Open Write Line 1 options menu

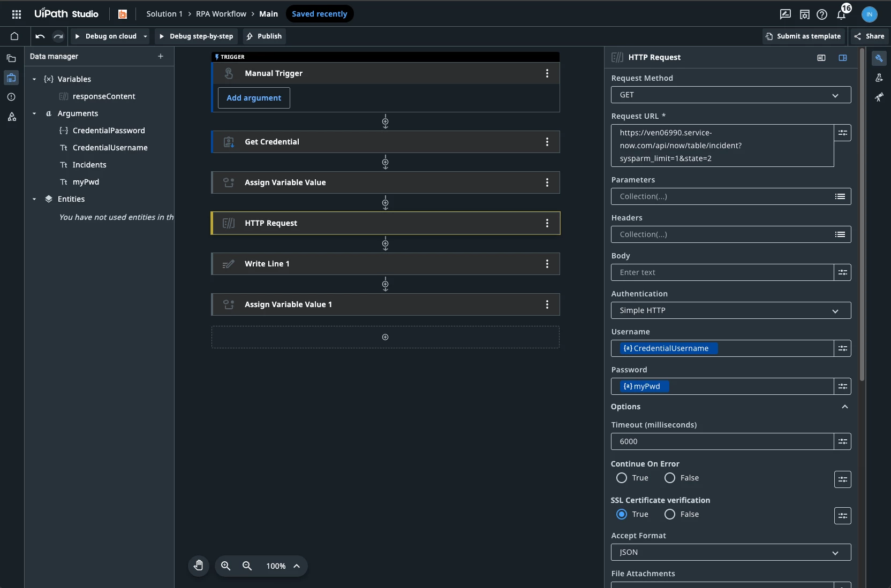click(x=547, y=264)
